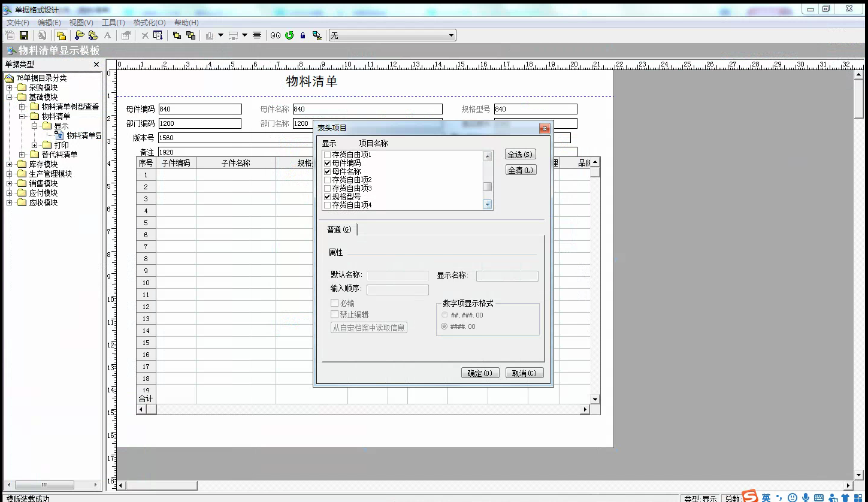Click the Sogou S input method icon

750,497
